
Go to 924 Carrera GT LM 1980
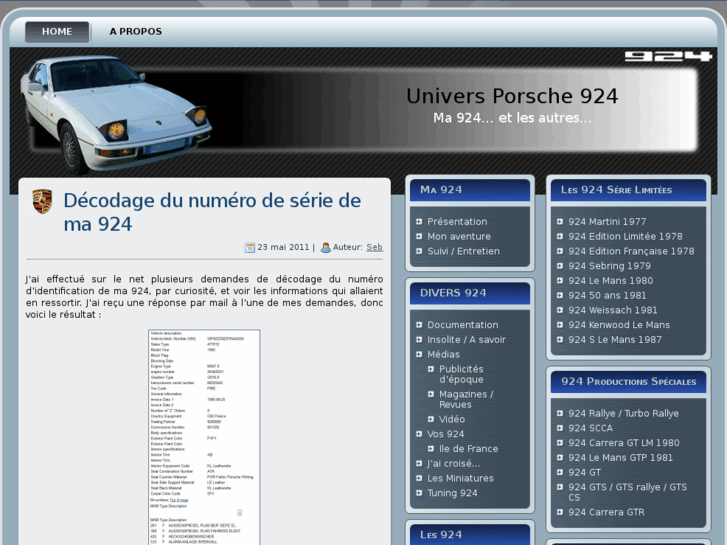pyautogui.click(x=623, y=443)
